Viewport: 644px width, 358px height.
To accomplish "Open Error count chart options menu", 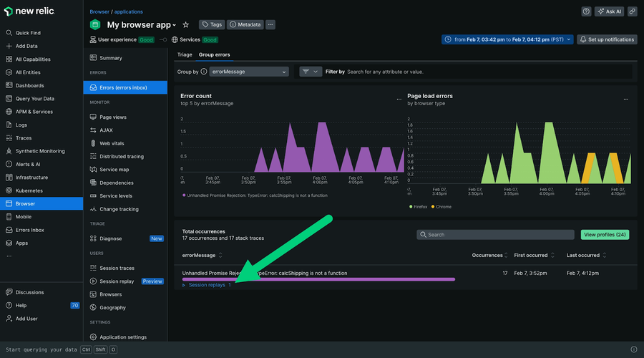I will click(x=399, y=99).
